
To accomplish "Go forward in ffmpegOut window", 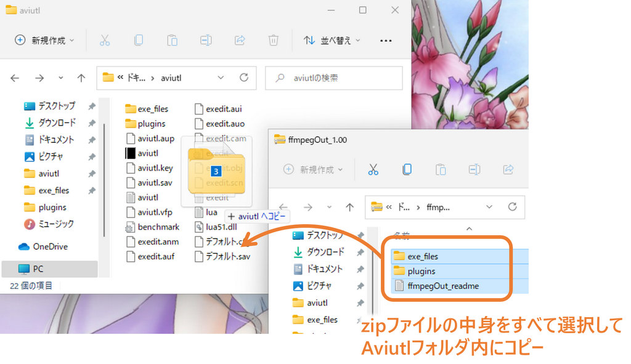I will pyautogui.click(x=308, y=207).
